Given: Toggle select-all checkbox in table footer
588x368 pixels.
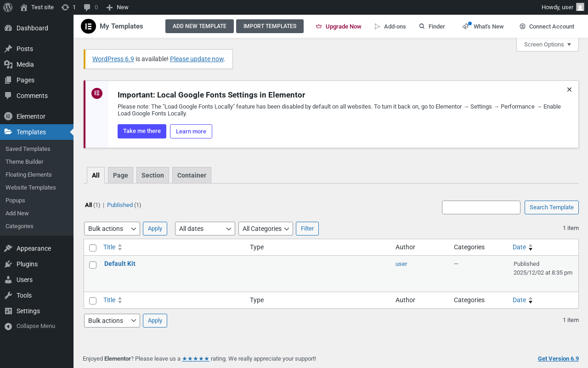Looking at the screenshot, I should [93, 301].
